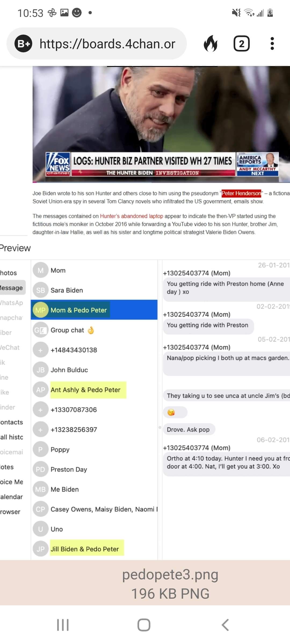Tap the plus avatar beside +13238256397
Screen dimensions: 290x644
coord(41,430)
